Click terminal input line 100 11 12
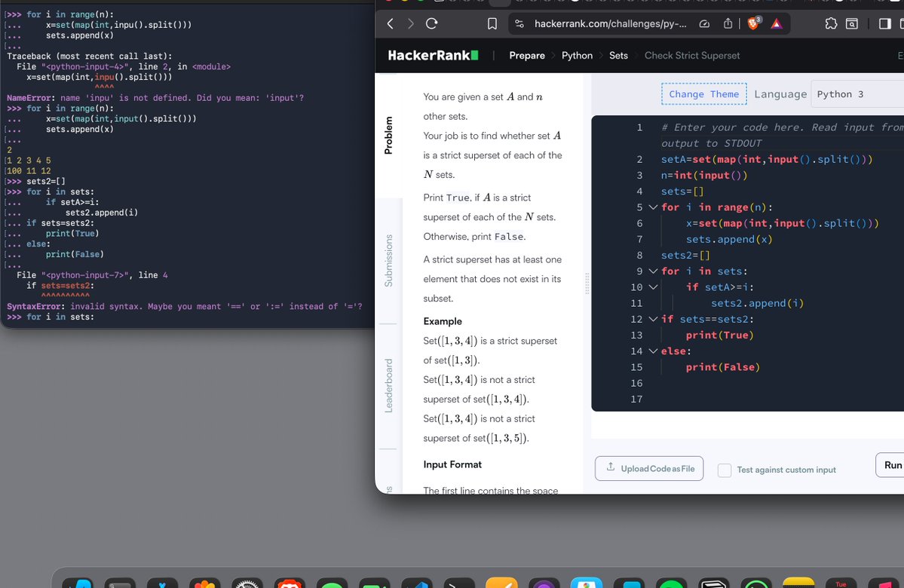Screen dimensions: 904x588 click(x=29, y=171)
